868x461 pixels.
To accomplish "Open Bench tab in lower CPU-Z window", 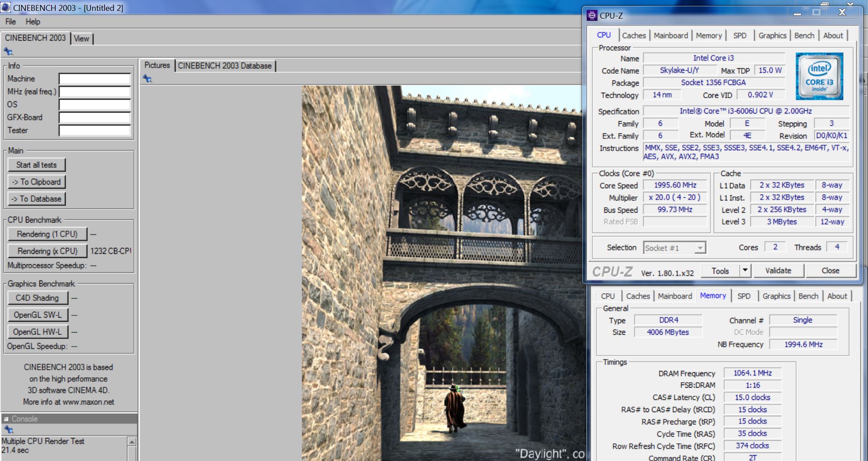I will (x=808, y=296).
